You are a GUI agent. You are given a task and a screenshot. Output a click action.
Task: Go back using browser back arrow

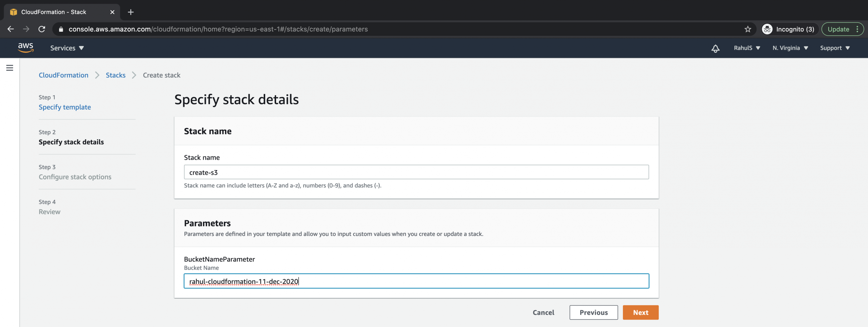[11, 29]
